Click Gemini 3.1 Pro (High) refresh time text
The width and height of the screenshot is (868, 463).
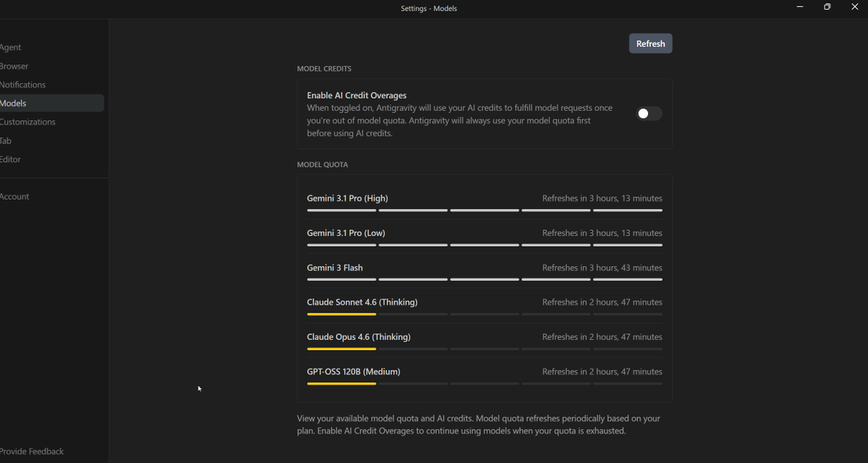click(x=603, y=198)
